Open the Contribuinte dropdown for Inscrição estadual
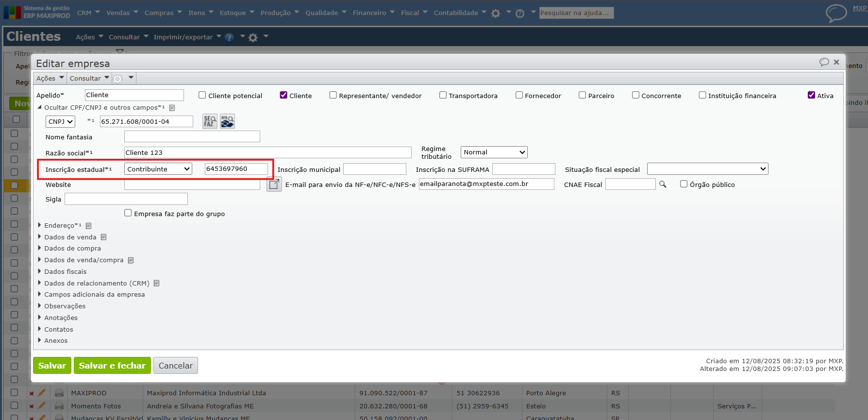868x420 pixels. tap(158, 169)
